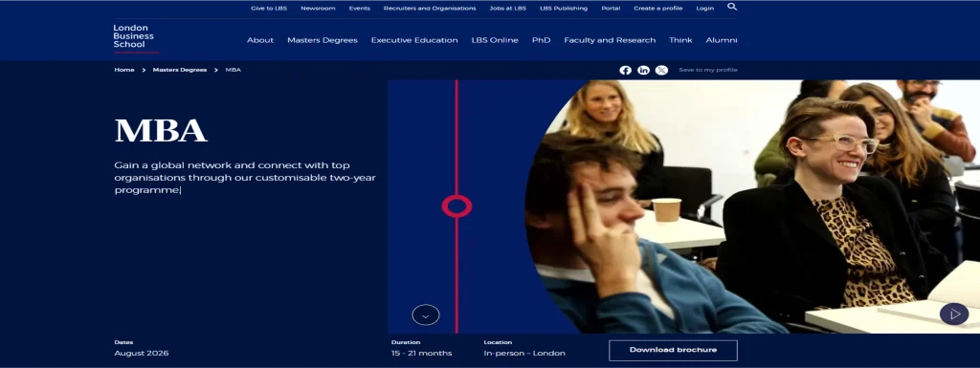Click the In-person – London location
The height and width of the screenshot is (368, 980).
(x=524, y=353)
